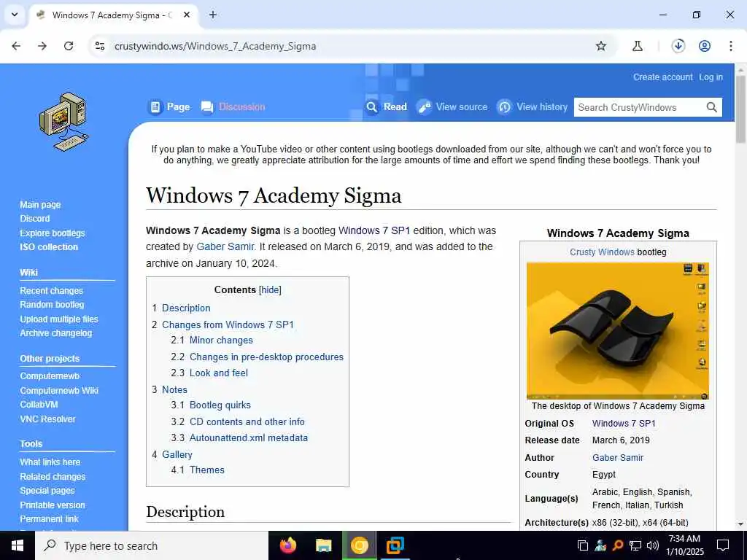Viewport: 747px width, 560px height.
Task: Close the Windows 7 Academy Sigma tab
Action: (187, 15)
